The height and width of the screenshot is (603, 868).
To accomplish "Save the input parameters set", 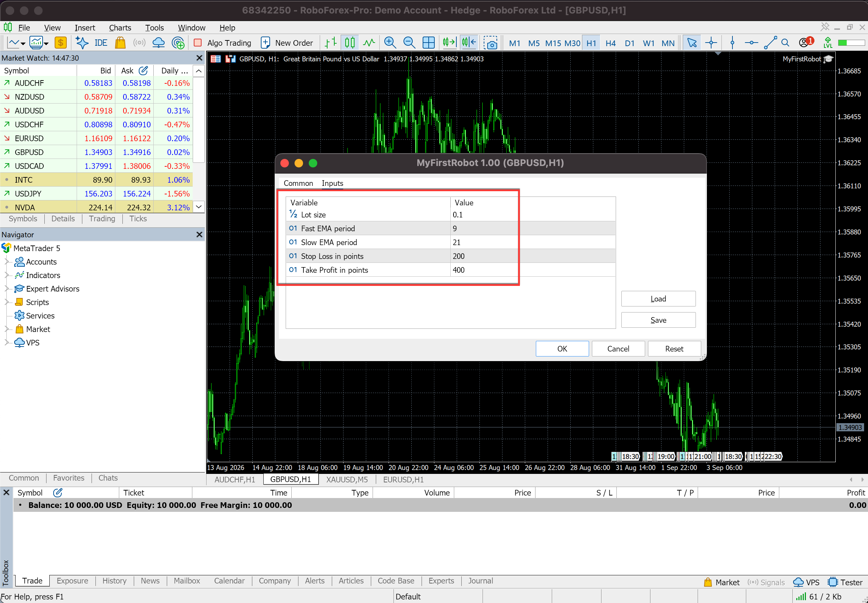I will click(x=658, y=320).
